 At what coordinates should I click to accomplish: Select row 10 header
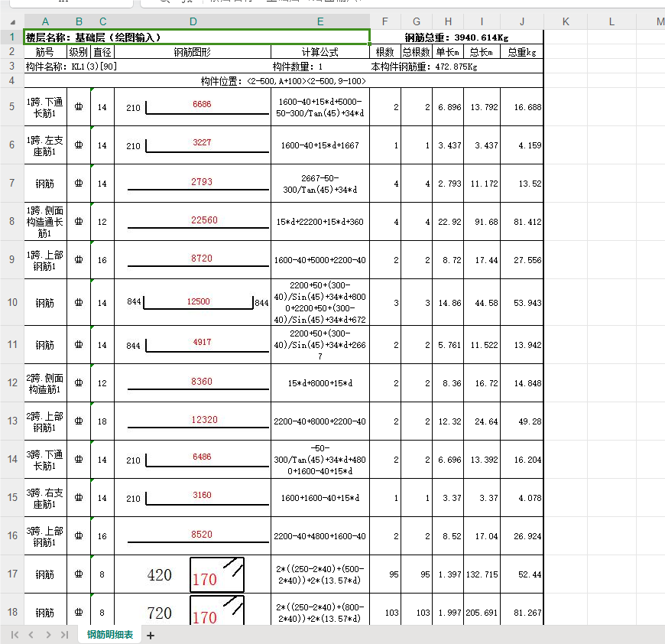pos(12,302)
